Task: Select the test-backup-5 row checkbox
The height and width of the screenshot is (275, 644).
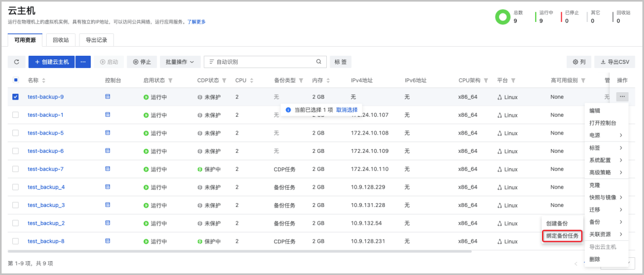Action: click(16, 133)
